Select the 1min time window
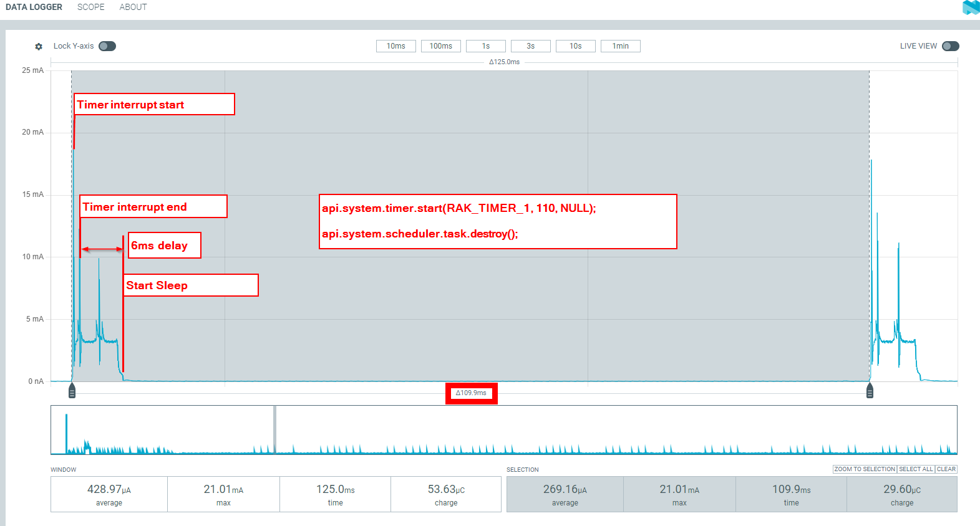Screen dimensions: 980x526 coord(620,46)
